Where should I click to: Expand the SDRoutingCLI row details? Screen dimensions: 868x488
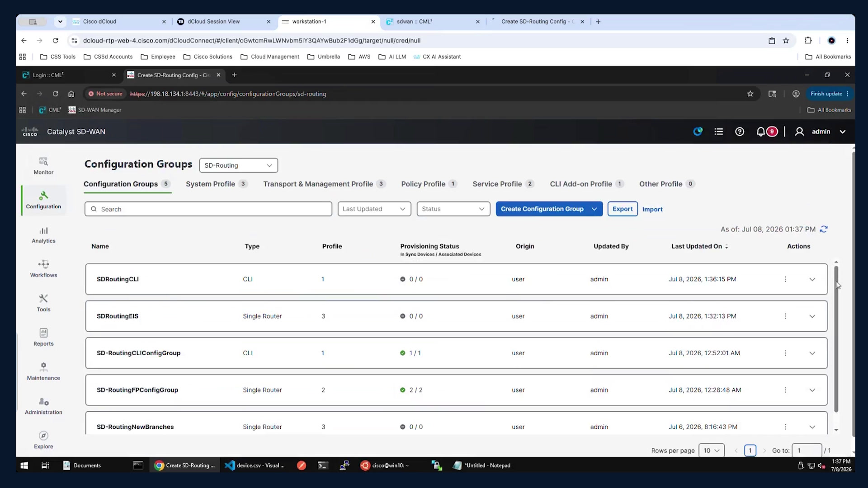point(812,279)
